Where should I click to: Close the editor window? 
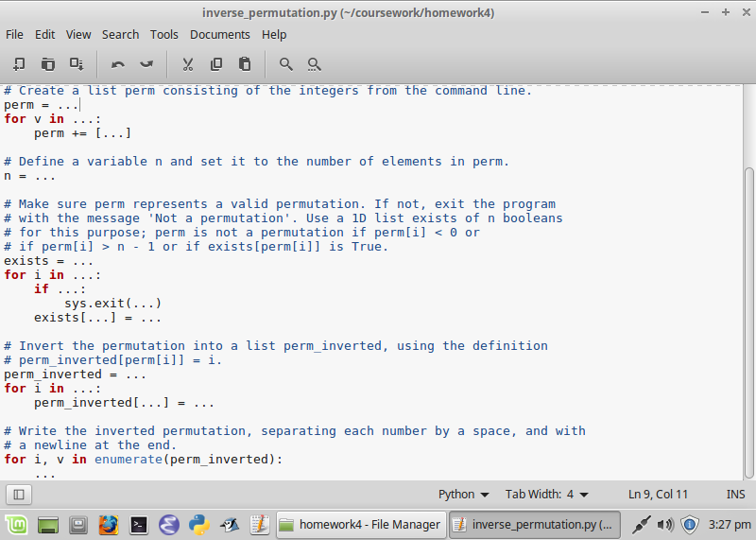pos(746,12)
